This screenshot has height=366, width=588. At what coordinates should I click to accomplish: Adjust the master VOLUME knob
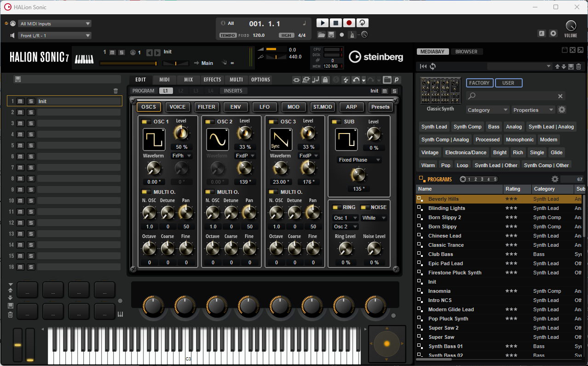571,26
